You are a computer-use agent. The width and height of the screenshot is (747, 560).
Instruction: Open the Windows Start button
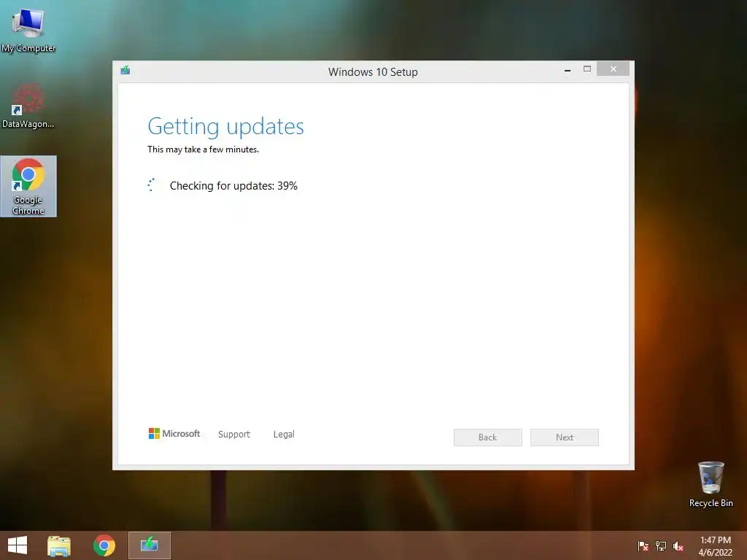(18, 545)
